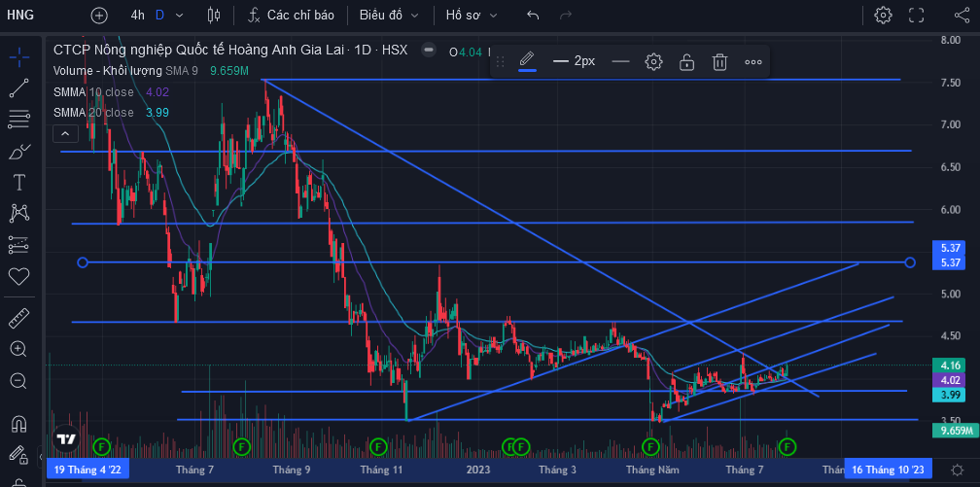Select the SMMA 10 close indicator legend

[93, 92]
